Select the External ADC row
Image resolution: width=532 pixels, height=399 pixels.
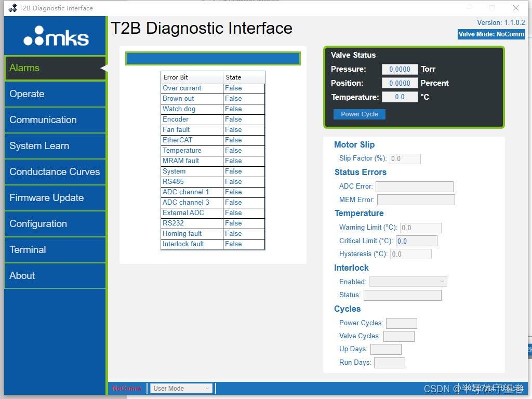(212, 213)
